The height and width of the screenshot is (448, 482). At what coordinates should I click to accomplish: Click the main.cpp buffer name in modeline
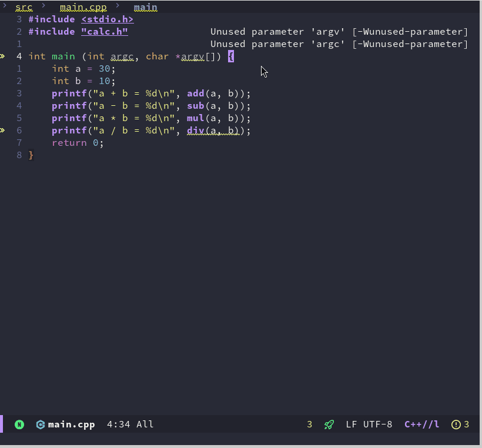tap(71, 424)
